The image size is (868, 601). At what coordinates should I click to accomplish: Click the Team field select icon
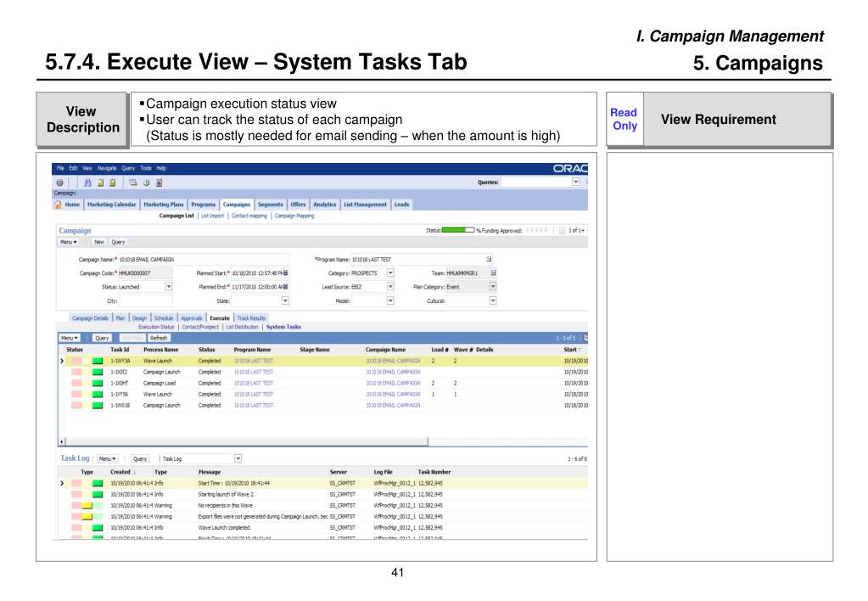click(x=493, y=272)
